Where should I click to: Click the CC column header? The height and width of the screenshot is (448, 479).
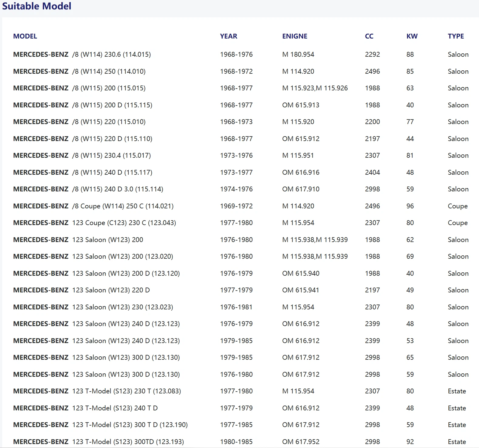pos(369,36)
